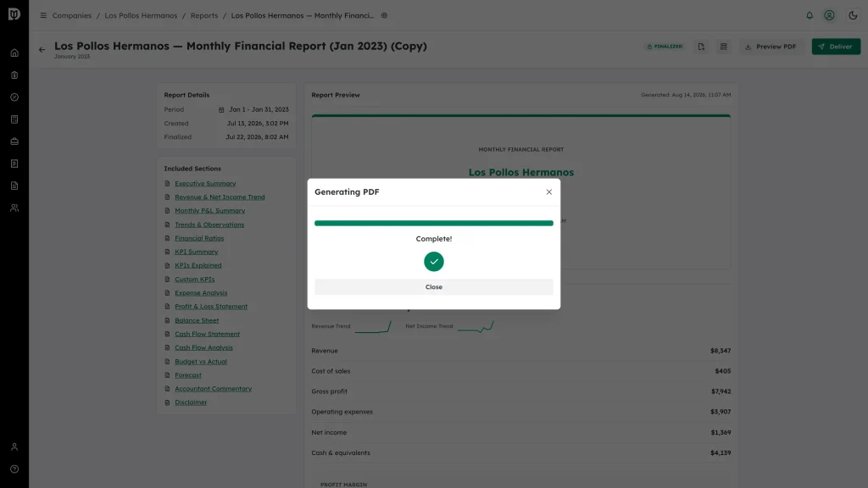Click the Finalized status badge
This screenshot has width=868, height=488.
pyautogui.click(x=665, y=47)
